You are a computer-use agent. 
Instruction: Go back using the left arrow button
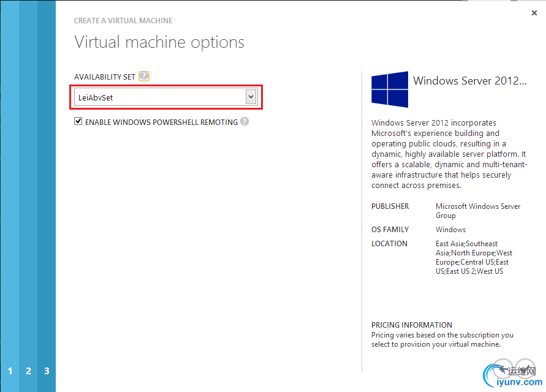[x=503, y=369]
